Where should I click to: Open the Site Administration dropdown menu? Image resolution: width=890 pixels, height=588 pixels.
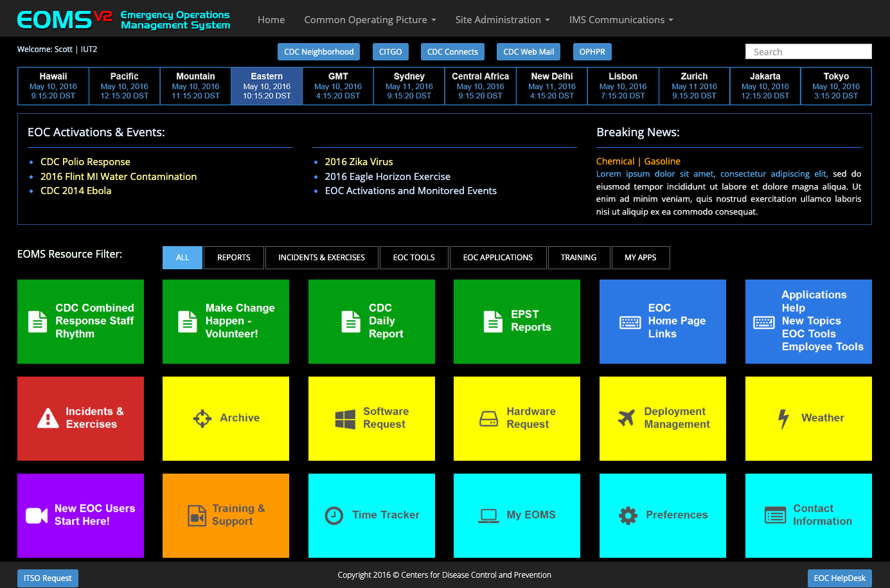(503, 20)
